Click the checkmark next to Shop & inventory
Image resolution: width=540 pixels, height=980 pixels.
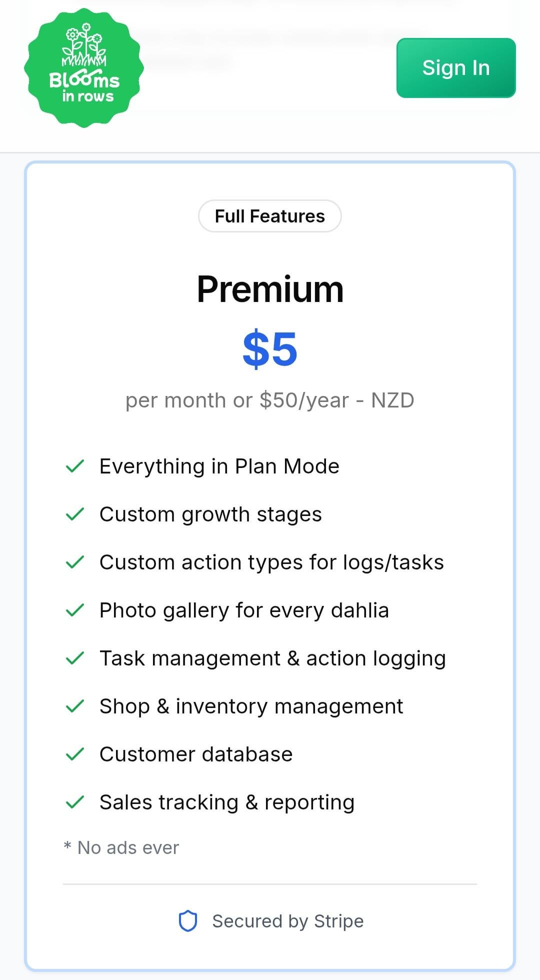75,706
